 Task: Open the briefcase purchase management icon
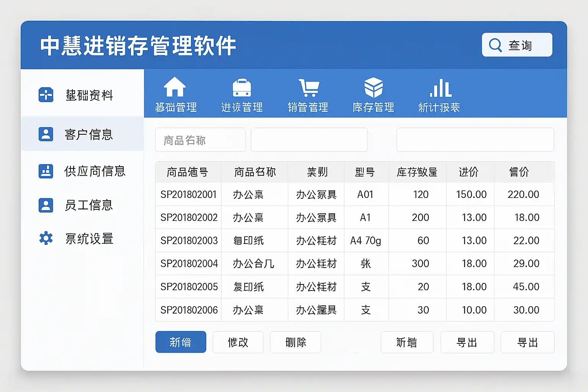(x=242, y=88)
